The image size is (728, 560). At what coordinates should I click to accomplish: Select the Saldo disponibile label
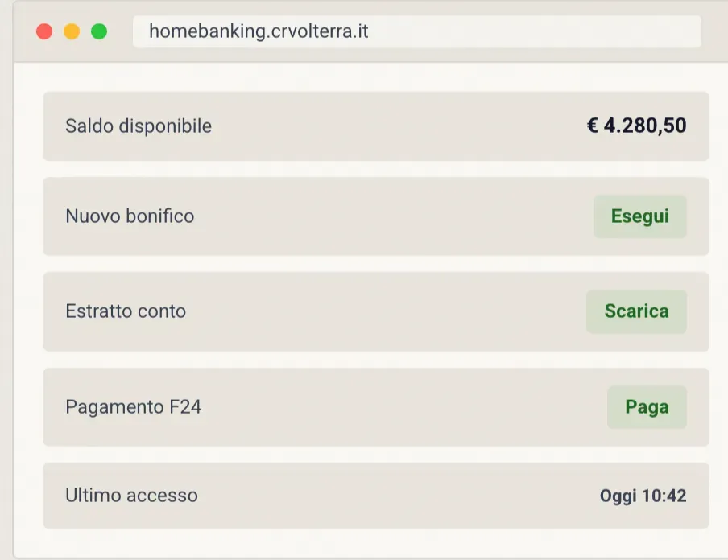[139, 126]
